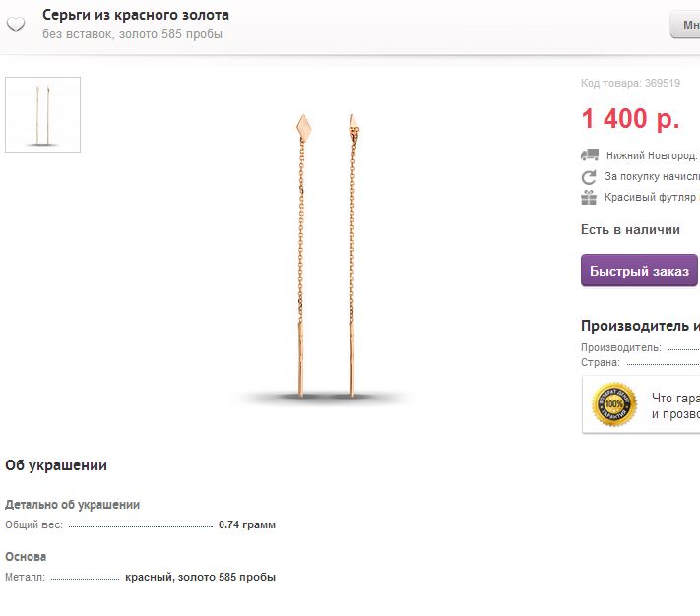This screenshot has width=700, height=616.
Task: Click the 0.74 грамм weight value
Action: point(247,525)
